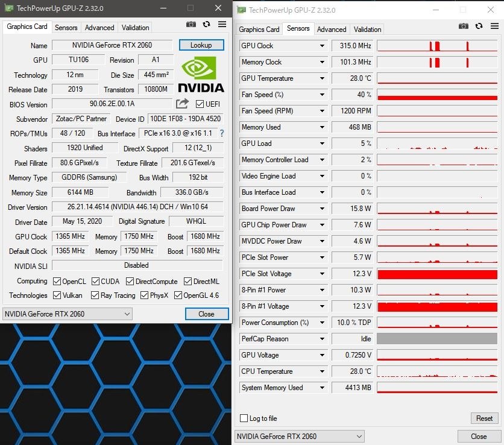Open the Fan Speed (RPM) sensor dropdown

click(322, 111)
